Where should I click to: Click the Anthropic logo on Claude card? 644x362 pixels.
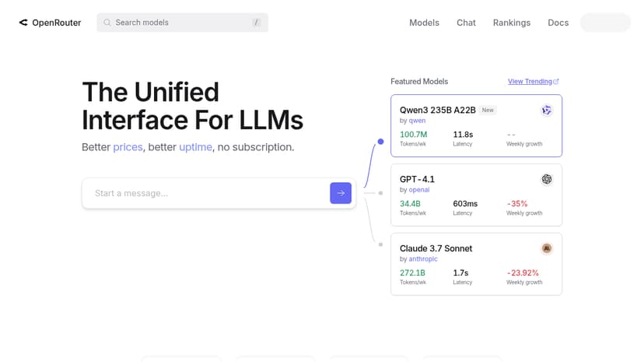coord(546,248)
